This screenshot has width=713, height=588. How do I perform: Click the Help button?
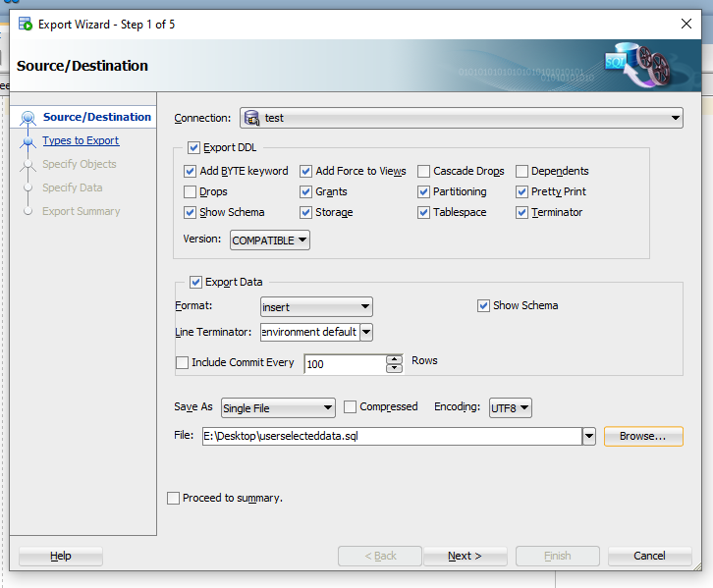point(61,556)
